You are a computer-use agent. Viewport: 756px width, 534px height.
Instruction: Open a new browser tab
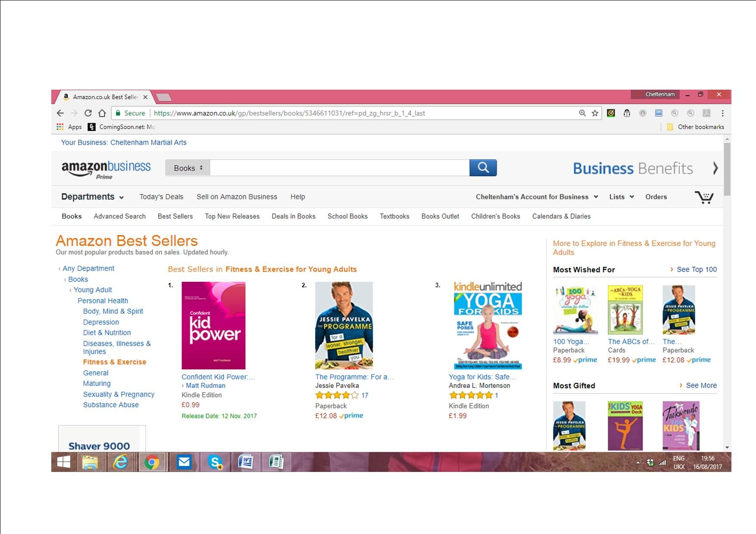(x=163, y=97)
